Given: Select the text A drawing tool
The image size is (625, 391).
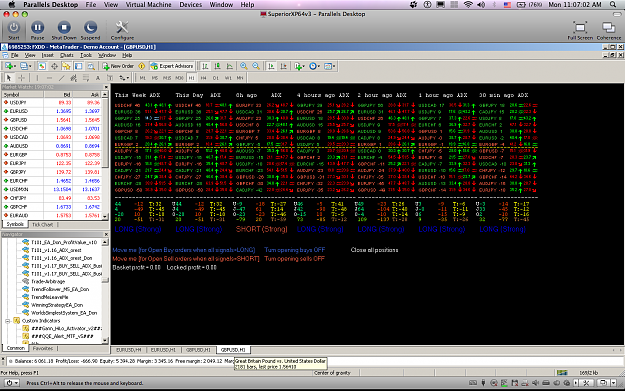Looking at the screenshot, I should [98, 78].
